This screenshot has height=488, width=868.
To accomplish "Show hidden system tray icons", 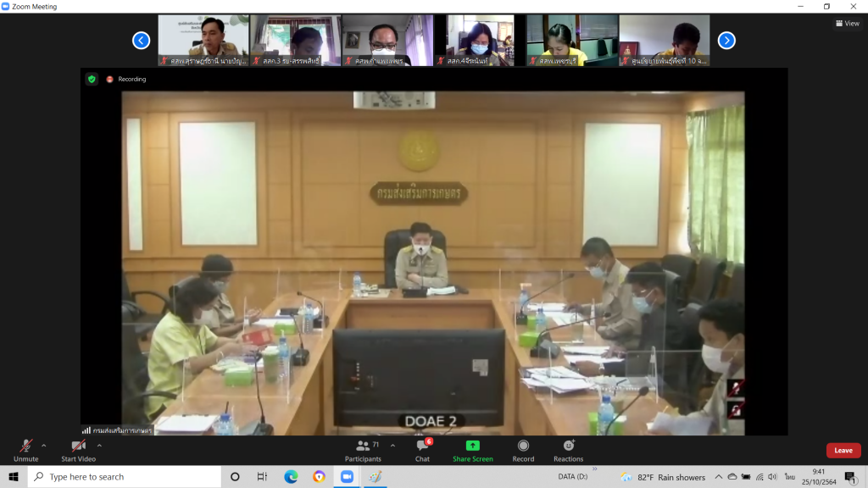I will click(x=719, y=477).
